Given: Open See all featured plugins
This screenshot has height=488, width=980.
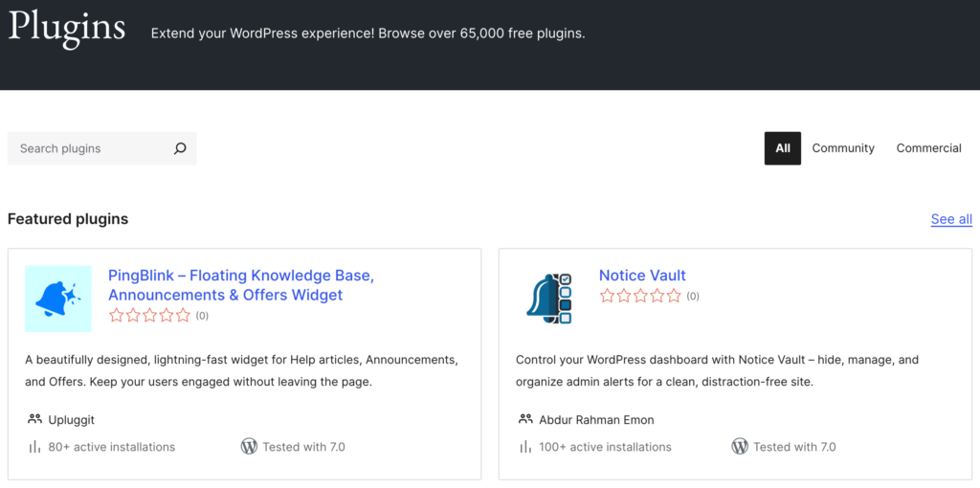Looking at the screenshot, I should (x=951, y=219).
